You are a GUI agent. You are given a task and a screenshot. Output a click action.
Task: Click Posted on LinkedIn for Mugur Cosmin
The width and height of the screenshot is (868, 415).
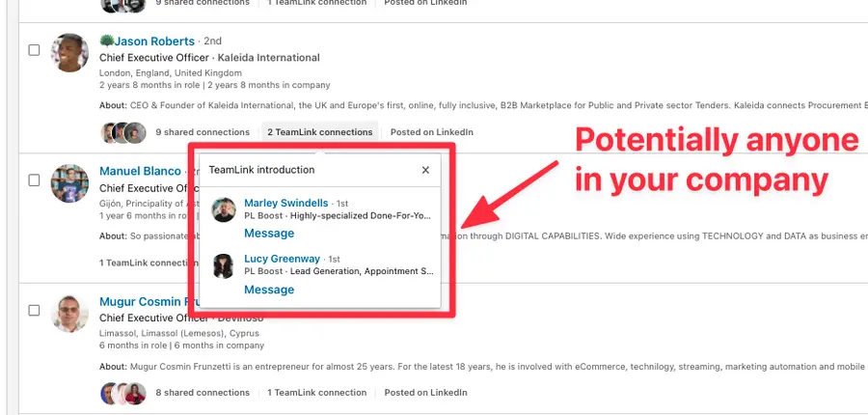(x=425, y=393)
